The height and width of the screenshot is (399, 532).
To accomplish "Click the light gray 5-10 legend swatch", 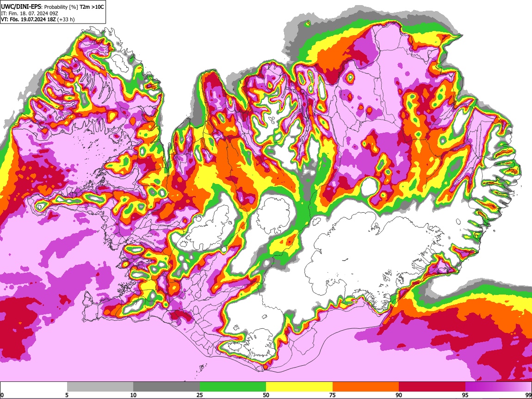I will pyautogui.click(x=100, y=387).
